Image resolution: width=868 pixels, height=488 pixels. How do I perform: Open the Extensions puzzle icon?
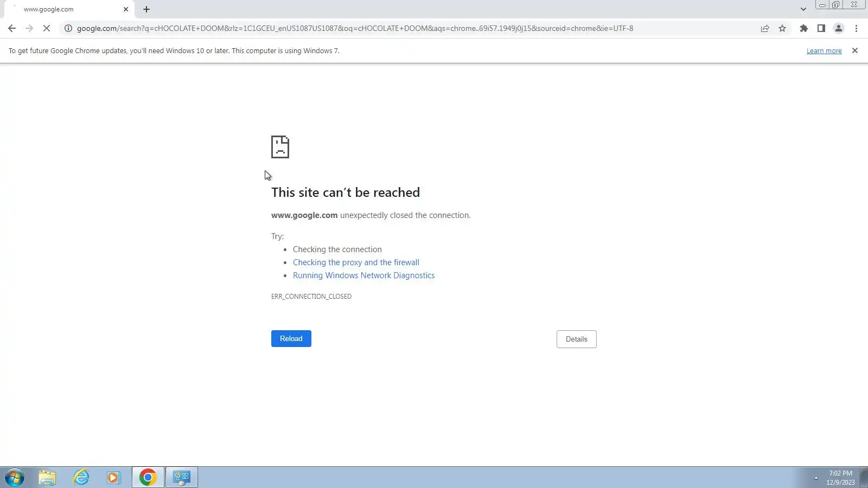click(x=804, y=28)
